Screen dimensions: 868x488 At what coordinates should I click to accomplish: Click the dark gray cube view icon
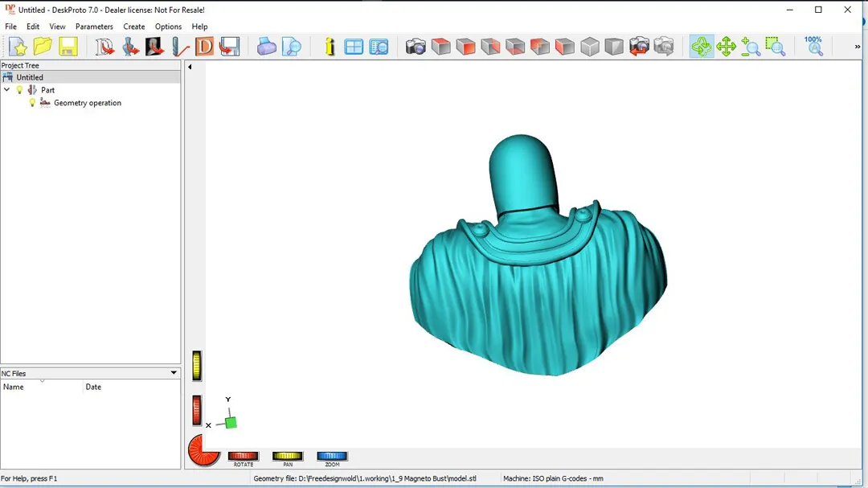(x=614, y=47)
